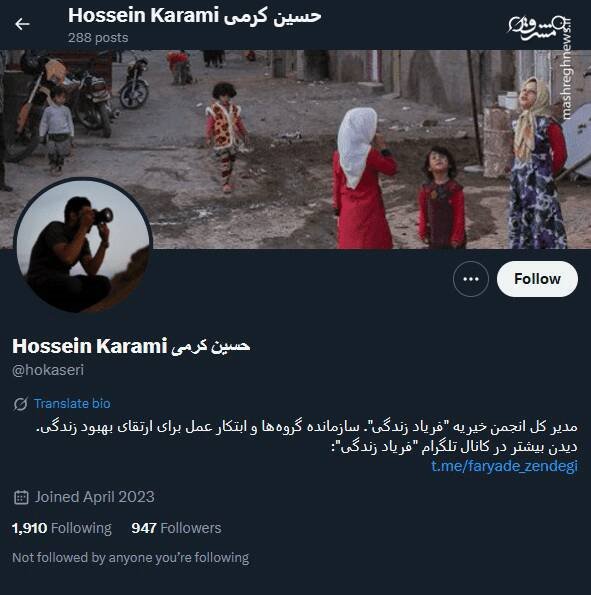Open the three-dot more options menu
This screenshot has height=595, width=591.
click(x=471, y=279)
